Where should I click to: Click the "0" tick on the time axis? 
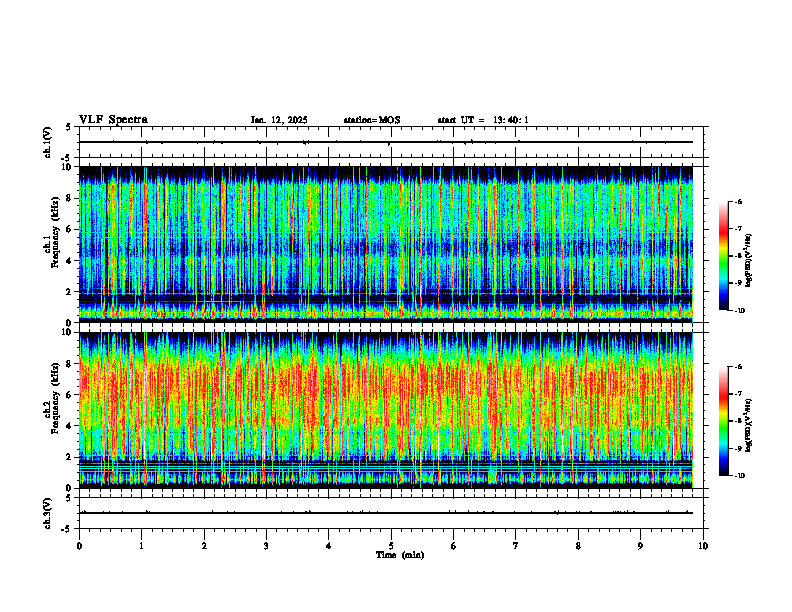pos(79,546)
